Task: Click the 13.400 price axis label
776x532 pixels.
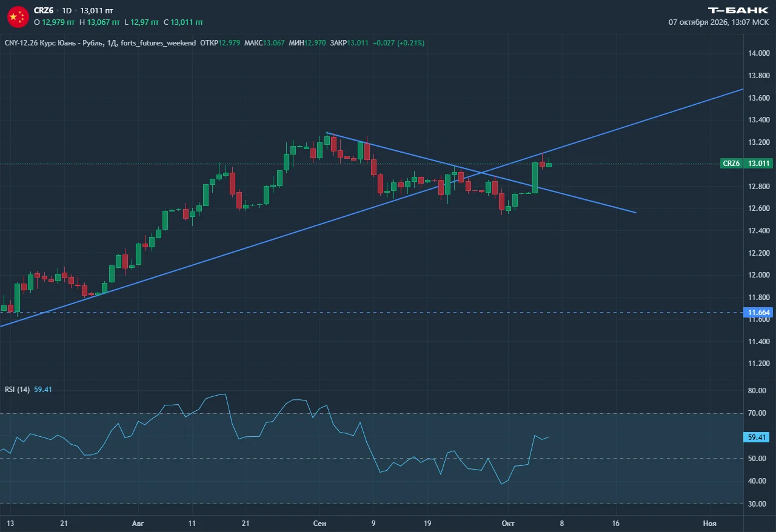Action: tap(759, 120)
